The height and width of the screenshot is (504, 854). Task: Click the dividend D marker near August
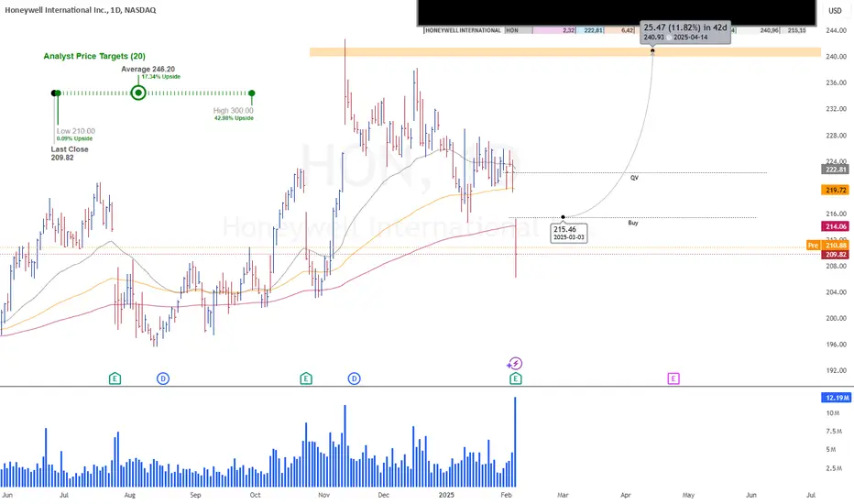click(x=163, y=378)
